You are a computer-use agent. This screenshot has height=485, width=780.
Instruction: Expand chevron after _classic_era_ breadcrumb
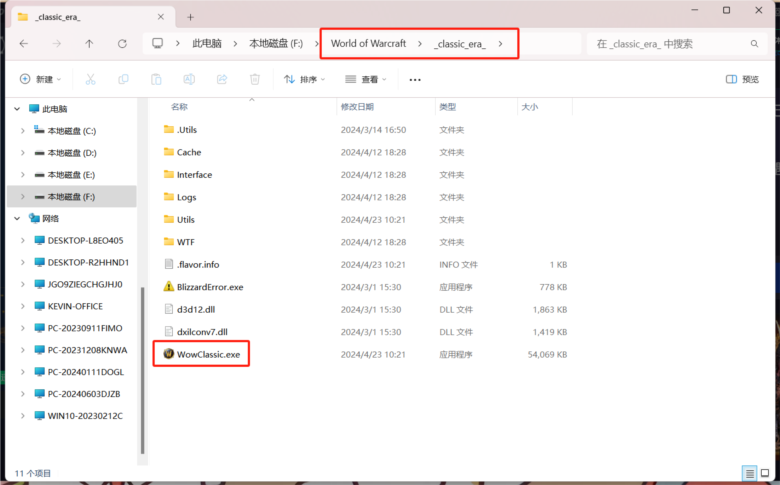[500, 44]
